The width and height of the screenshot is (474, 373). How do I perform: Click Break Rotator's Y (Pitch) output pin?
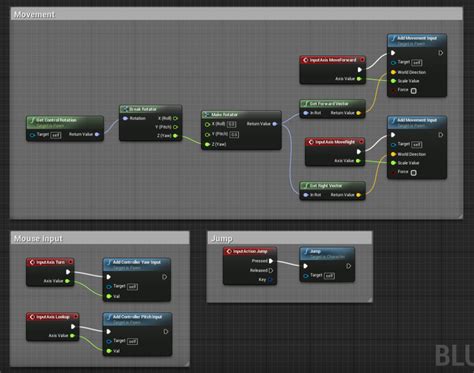click(x=175, y=127)
